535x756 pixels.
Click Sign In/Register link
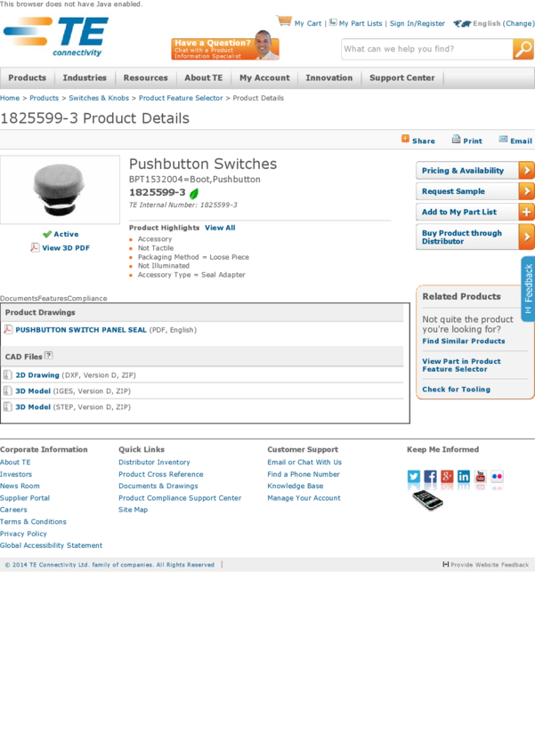click(x=417, y=23)
